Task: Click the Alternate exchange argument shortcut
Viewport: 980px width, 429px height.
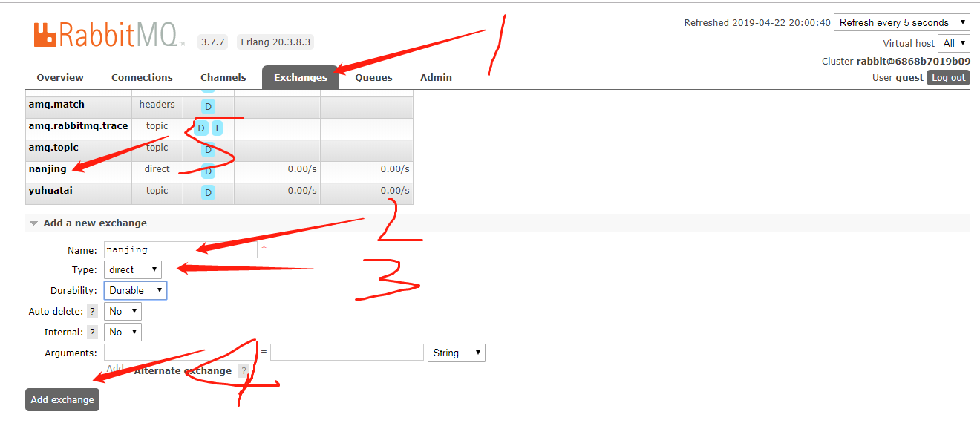Action: coord(183,371)
